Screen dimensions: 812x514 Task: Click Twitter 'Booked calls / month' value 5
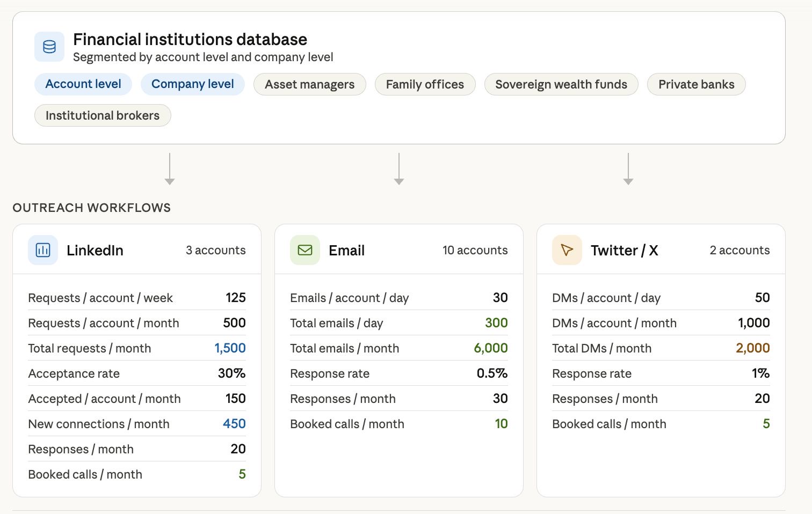coord(766,424)
